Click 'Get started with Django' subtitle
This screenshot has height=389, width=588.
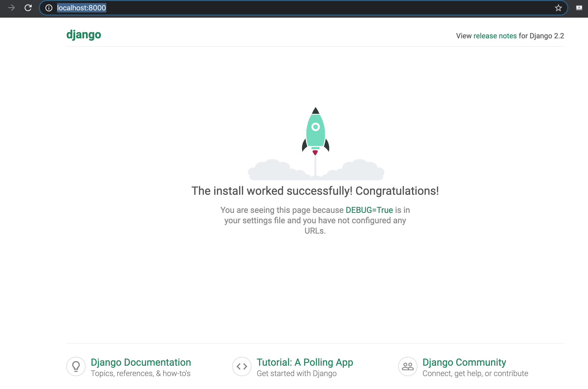pos(296,373)
